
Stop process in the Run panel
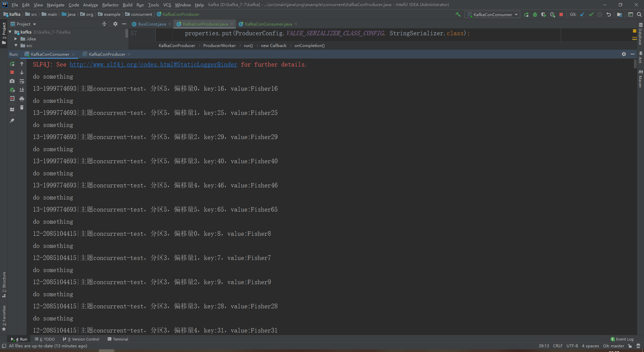(x=12, y=72)
